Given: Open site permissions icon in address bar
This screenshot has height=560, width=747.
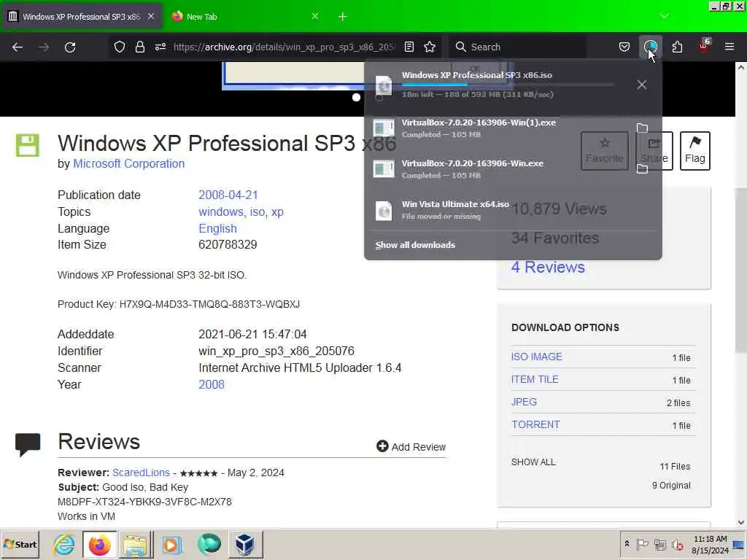Looking at the screenshot, I should [x=160, y=47].
